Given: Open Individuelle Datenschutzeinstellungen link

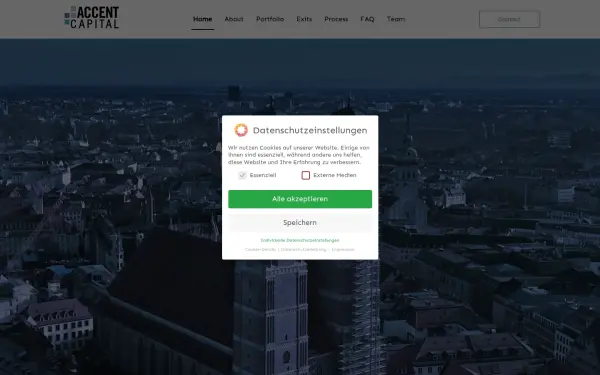Looking at the screenshot, I should (x=300, y=240).
